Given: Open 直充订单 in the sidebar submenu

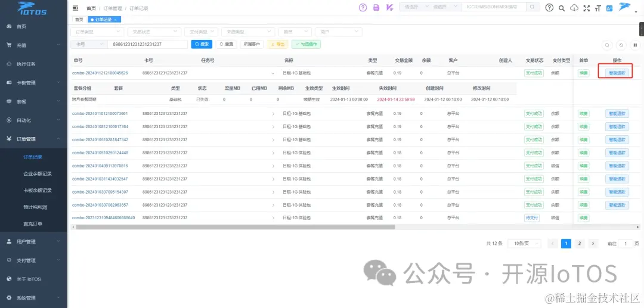Looking at the screenshot, I should (x=33, y=224).
